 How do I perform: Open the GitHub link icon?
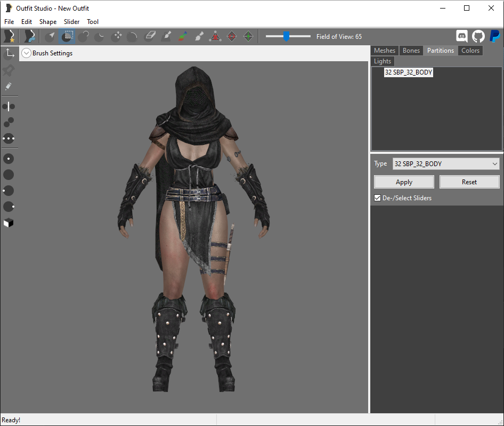(478, 36)
